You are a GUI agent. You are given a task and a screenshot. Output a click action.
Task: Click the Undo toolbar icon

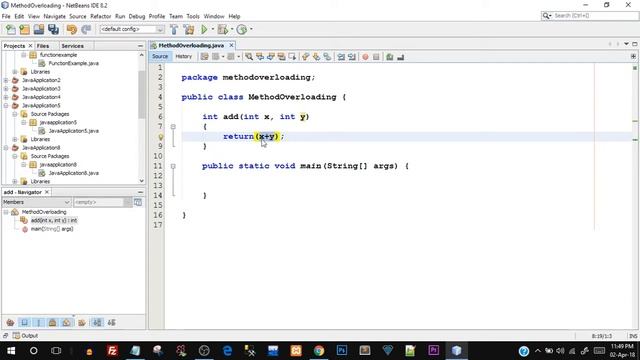tap(72, 29)
